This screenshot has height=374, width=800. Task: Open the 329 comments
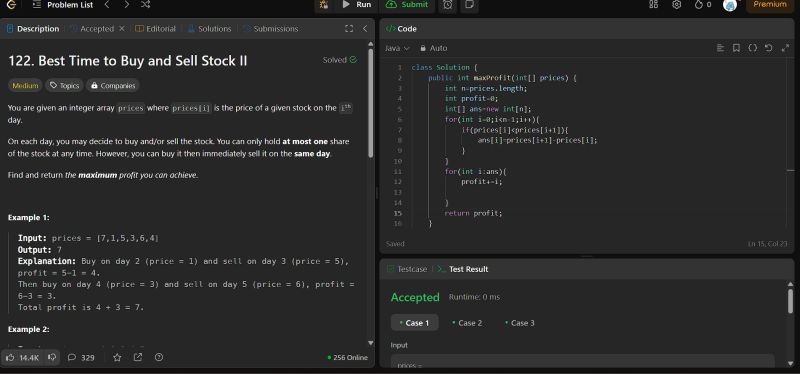tap(82, 358)
